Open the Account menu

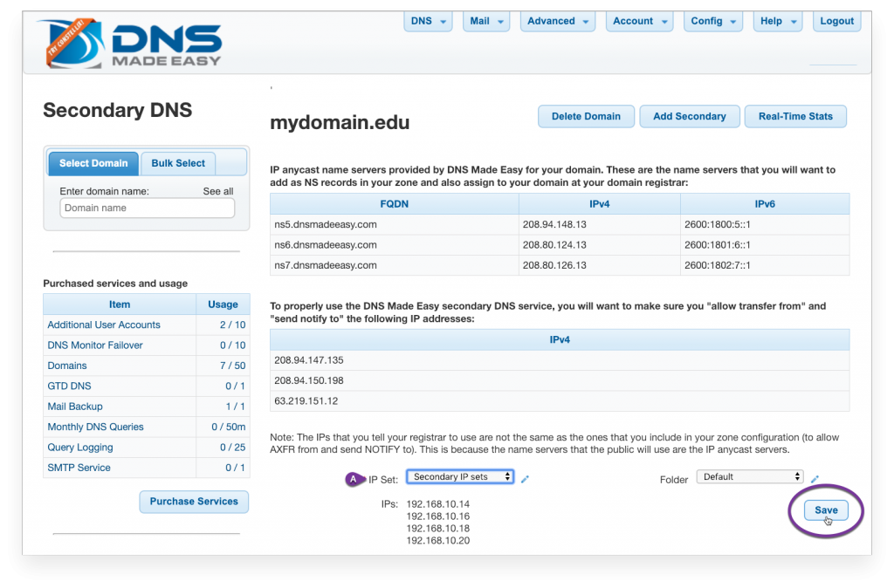[640, 21]
